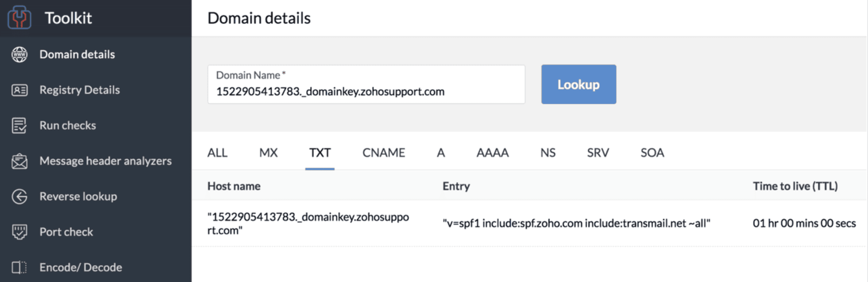Click the Message header analyzers envelope icon

[20, 161]
